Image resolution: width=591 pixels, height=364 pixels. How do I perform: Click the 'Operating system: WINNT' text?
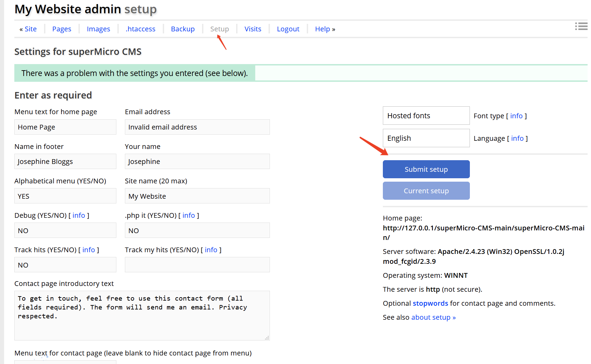coord(425,275)
